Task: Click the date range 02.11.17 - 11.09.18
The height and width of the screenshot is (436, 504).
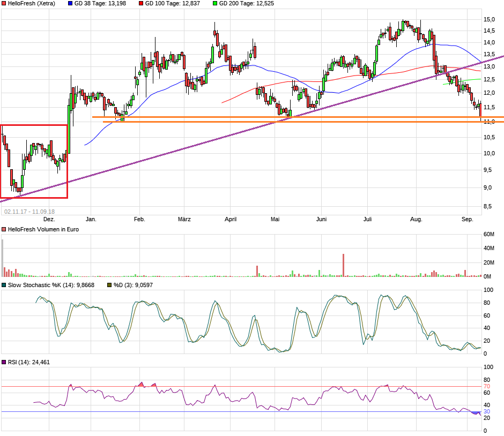Action: (29, 212)
